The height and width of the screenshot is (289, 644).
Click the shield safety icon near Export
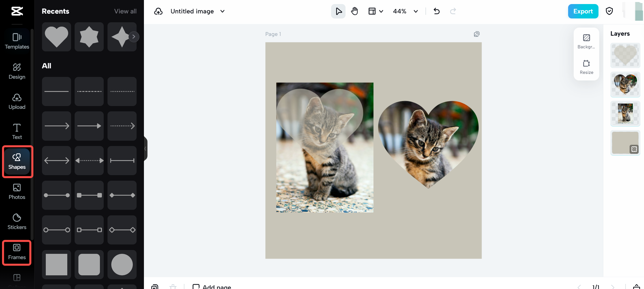[609, 11]
